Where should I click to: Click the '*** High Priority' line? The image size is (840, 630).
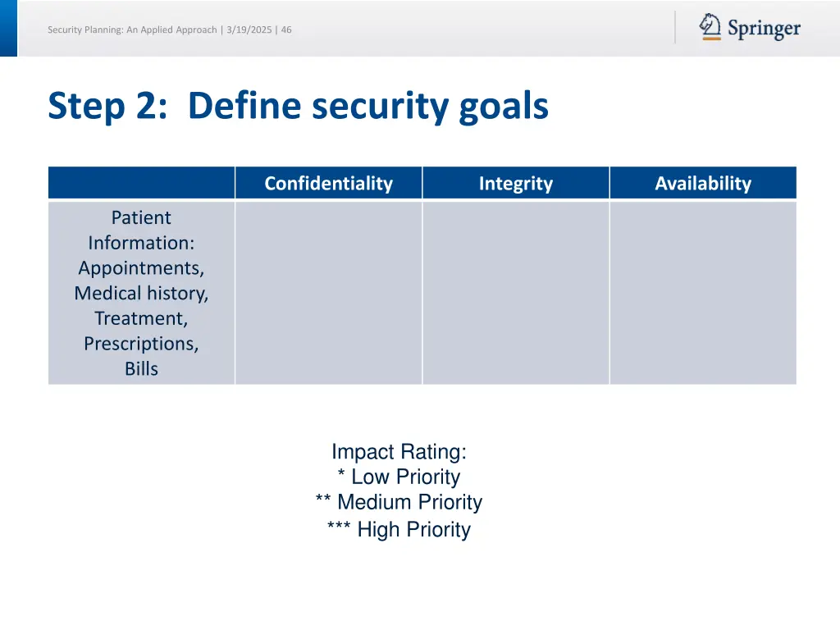[399, 529]
